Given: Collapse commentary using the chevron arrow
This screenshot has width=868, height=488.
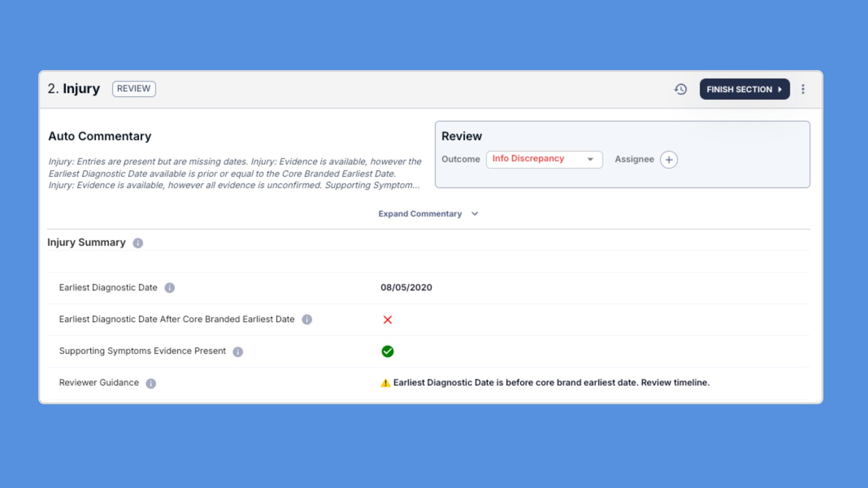Looking at the screenshot, I should click(x=474, y=214).
